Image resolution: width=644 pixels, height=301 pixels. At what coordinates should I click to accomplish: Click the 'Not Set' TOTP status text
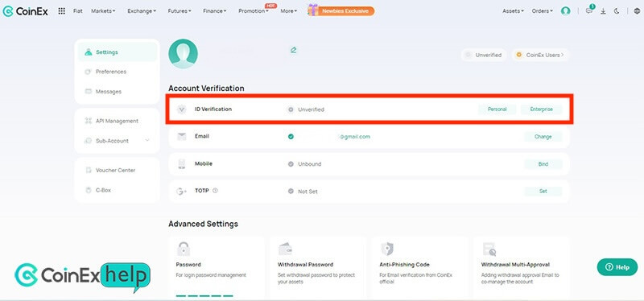308,192
